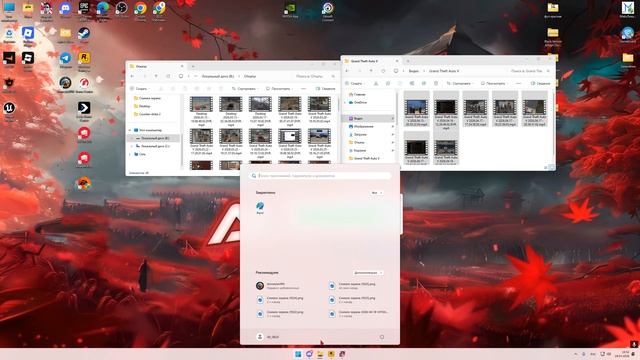Open 'Просмотреть' dropdown in left Explorer window

coord(280,89)
